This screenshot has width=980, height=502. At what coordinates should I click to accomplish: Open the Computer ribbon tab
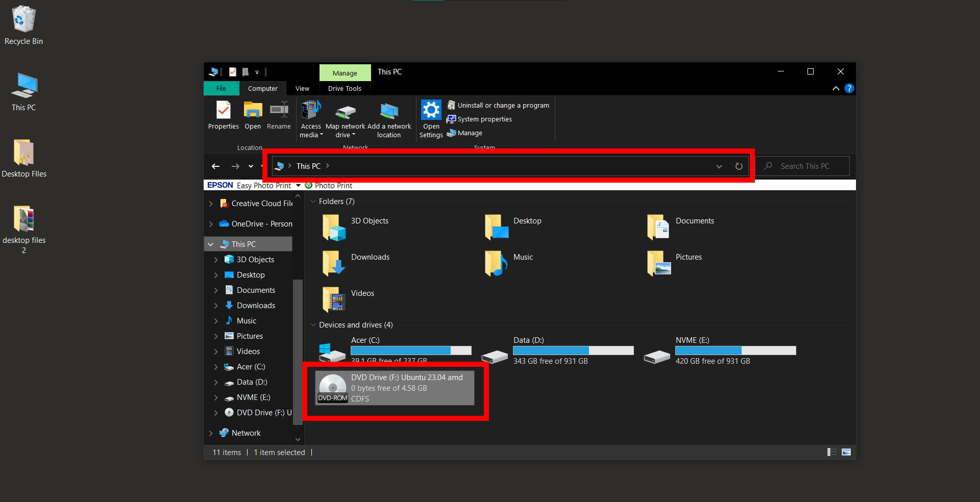[x=263, y=88]
